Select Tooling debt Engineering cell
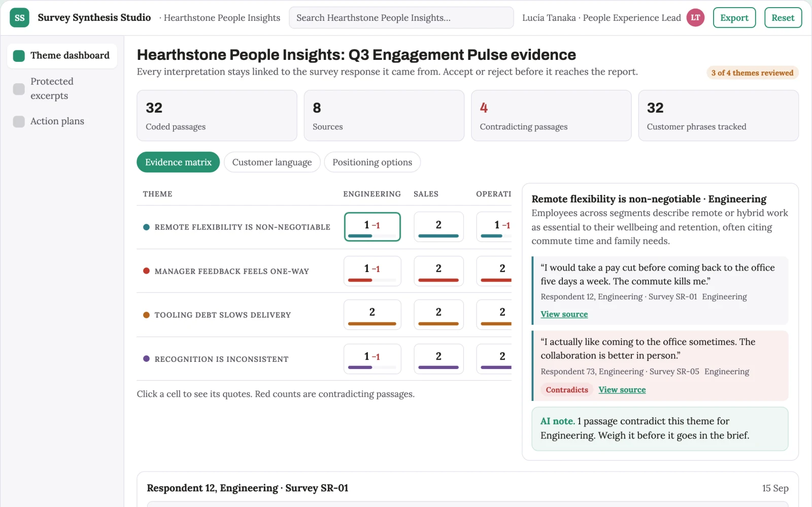 pos(372,315)
